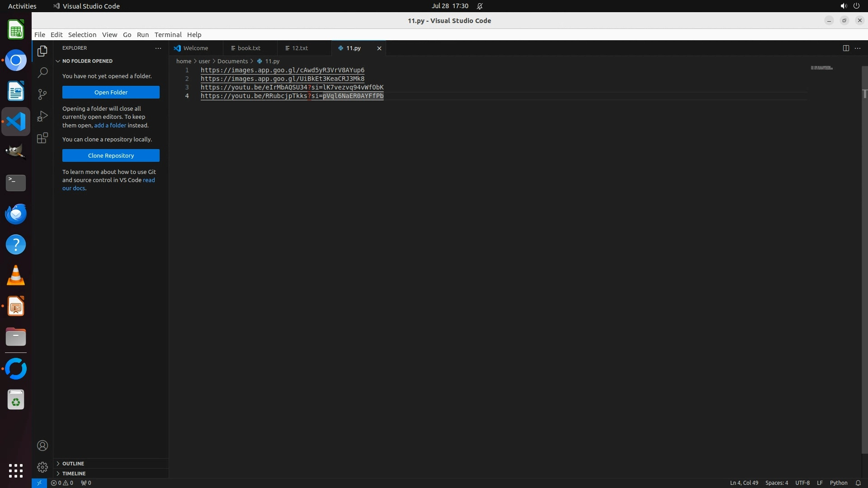Split the editor to the right
The height and width of the screenshot is (488, 868).
click(x=846, y=48)
